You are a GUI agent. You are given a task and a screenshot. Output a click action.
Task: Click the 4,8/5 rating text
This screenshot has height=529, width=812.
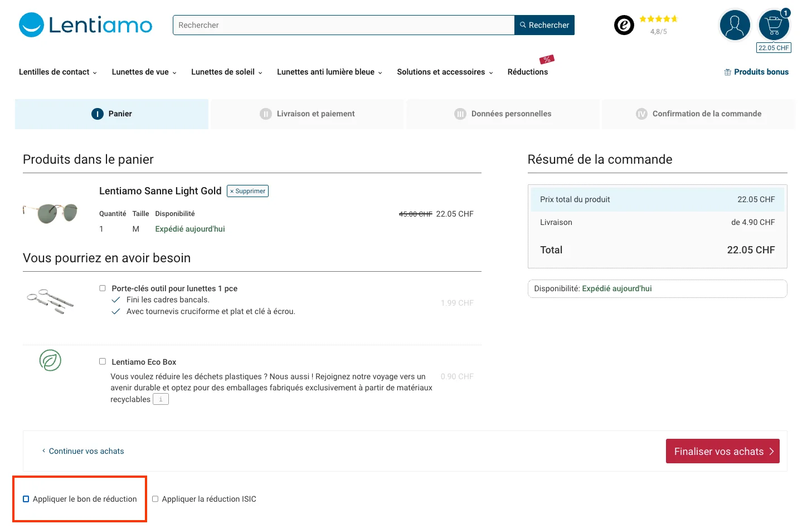pyautogui.click(x=658, y=32)
